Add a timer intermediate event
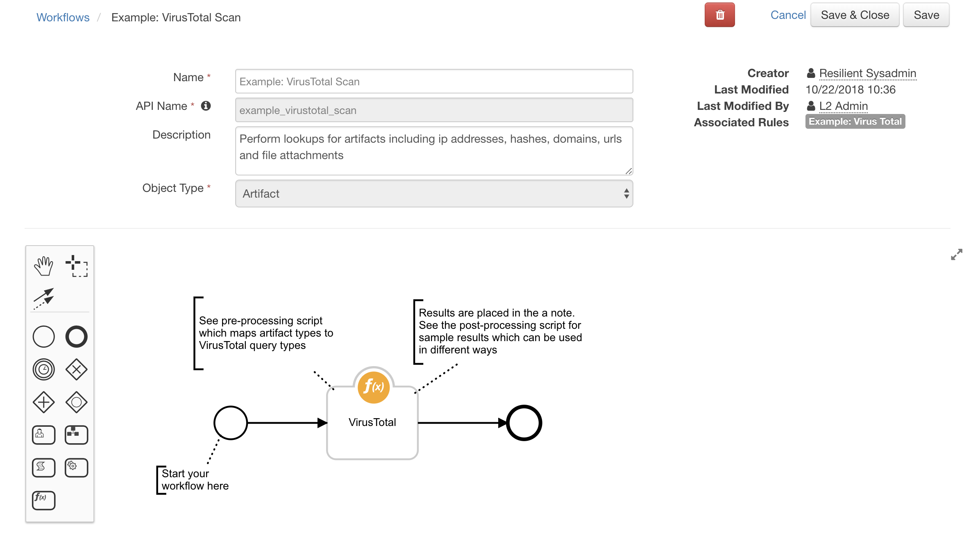Image resolution: width=980 pixels, height=542 pixels. [x=43, y=369]
